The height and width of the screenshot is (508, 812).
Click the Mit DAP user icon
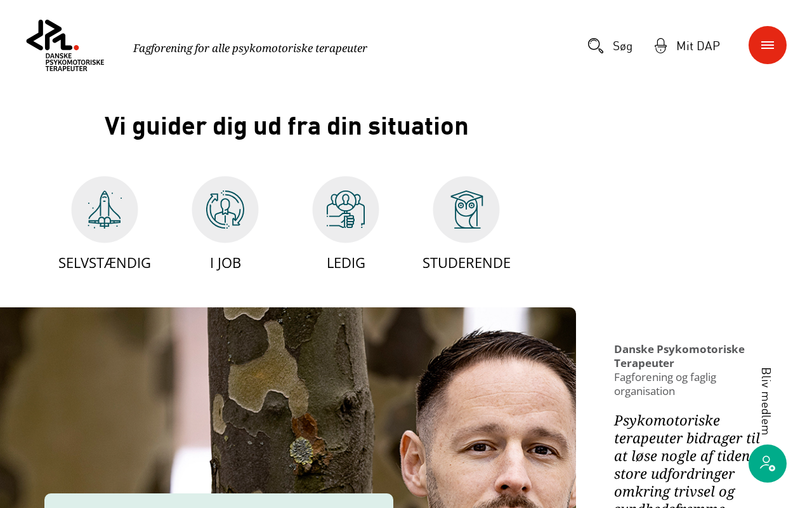coord(660,46)
